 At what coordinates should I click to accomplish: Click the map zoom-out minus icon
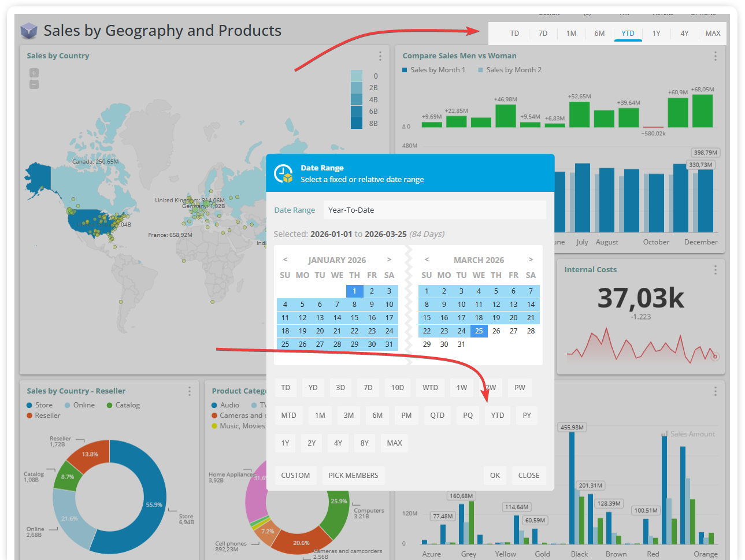(x=34, y=84)
